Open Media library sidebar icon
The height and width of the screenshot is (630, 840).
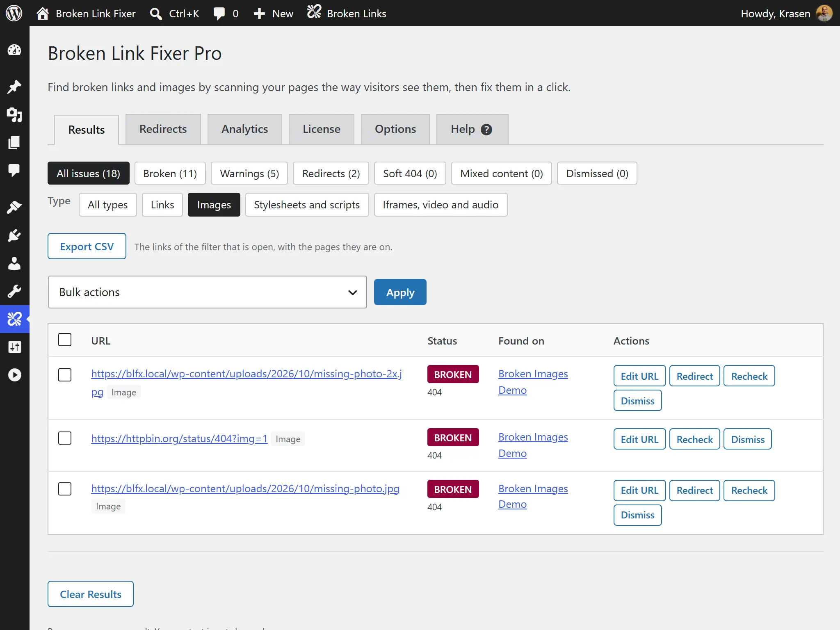15,115
